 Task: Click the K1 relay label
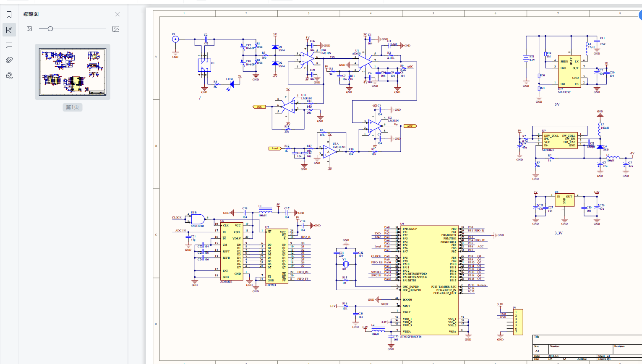(x=213, y=63)
